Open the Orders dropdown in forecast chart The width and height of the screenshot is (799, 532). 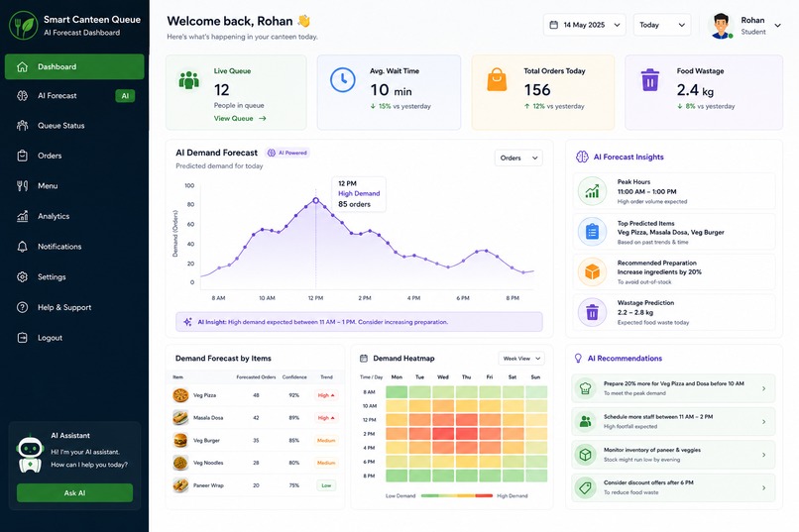[518, 158]
